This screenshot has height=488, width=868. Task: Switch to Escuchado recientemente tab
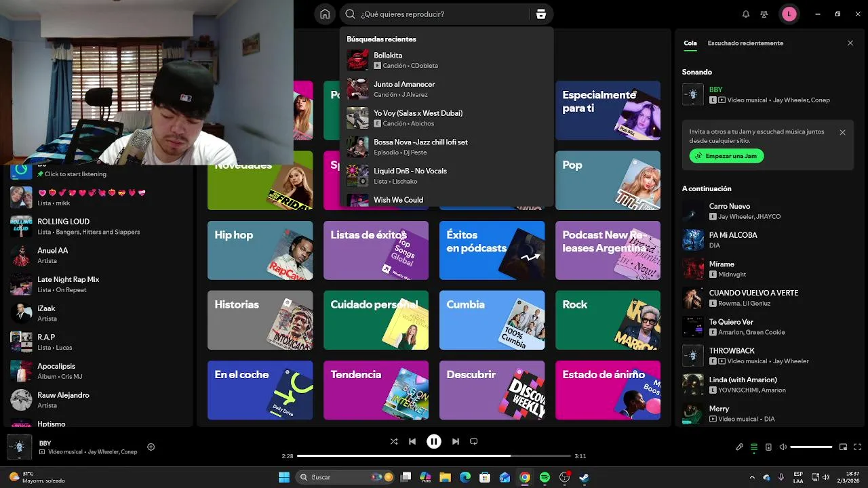[745, 43]
